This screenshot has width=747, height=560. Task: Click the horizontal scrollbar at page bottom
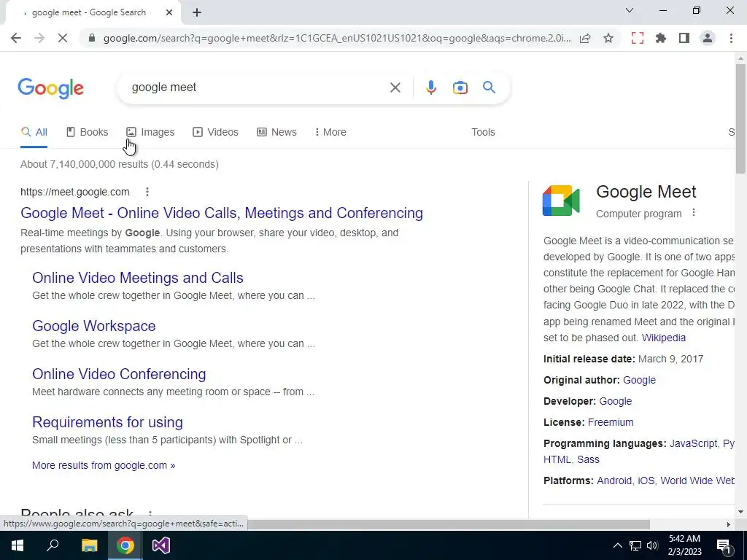(x=448, y=524)
